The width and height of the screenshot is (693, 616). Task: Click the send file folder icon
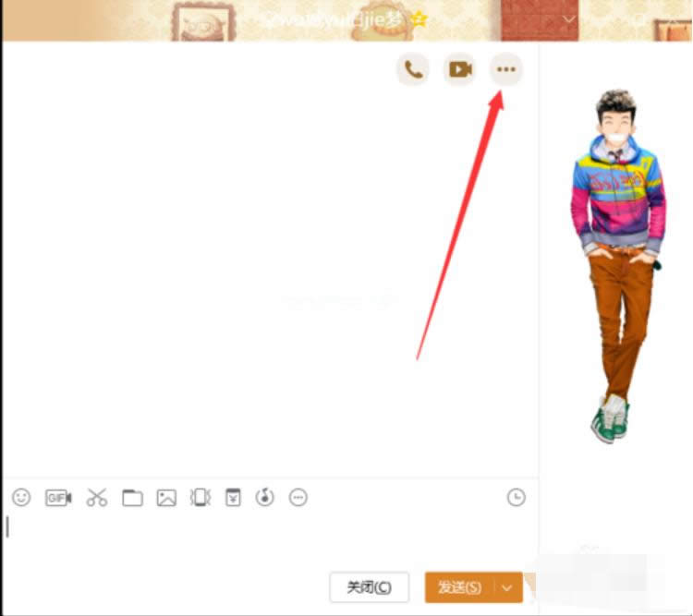(x=132, y=498)
